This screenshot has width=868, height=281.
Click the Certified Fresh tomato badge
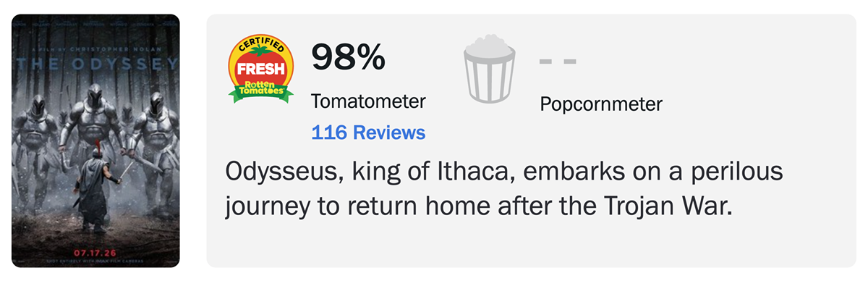pos(261,69)
